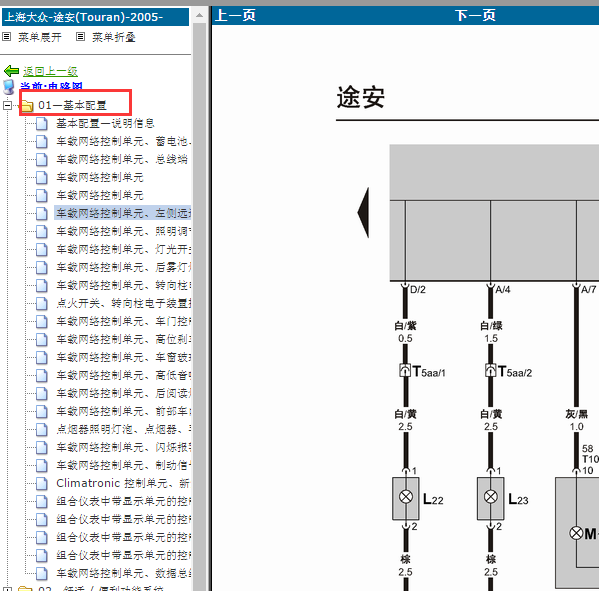Click the 上海大众-途安(Touran)-2005- title header

tap(96, 17)
